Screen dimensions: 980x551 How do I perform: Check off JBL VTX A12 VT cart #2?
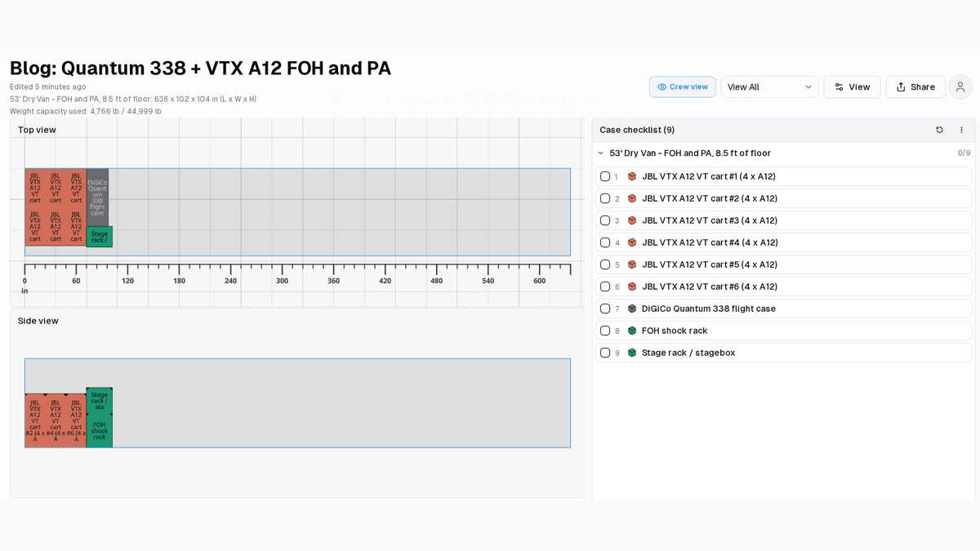point(605,198)
